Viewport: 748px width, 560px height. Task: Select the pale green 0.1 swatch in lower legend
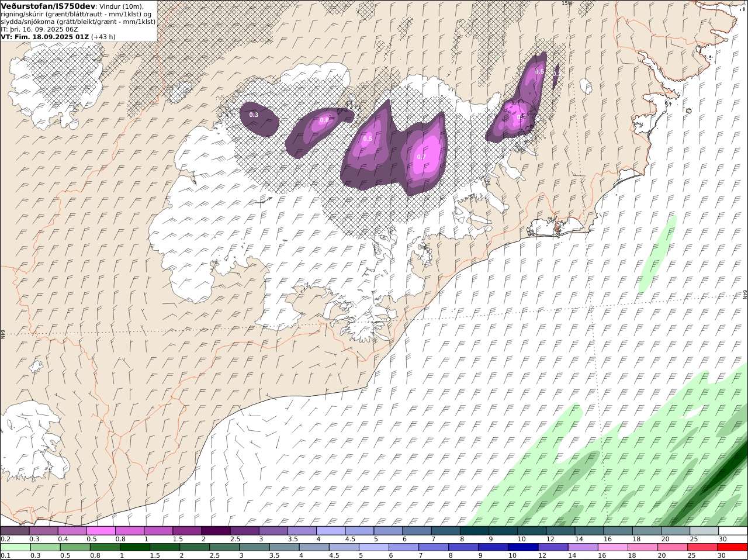pos(15,547)
